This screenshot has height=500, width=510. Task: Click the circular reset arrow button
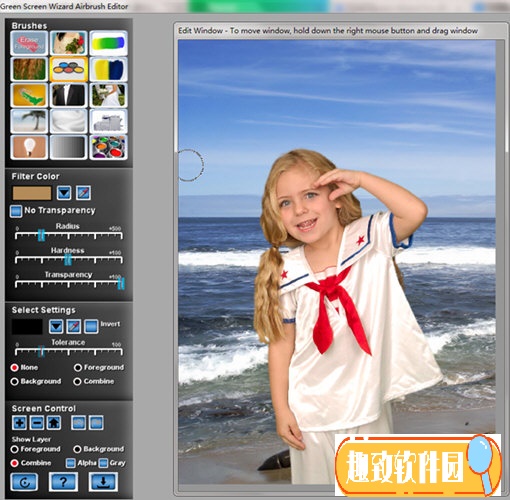pyautogui.click(x=24, y=482)
